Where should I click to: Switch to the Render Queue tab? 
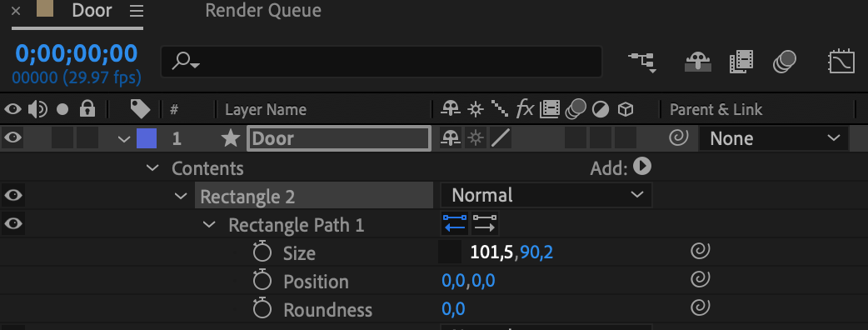click(x=263, y=10)
